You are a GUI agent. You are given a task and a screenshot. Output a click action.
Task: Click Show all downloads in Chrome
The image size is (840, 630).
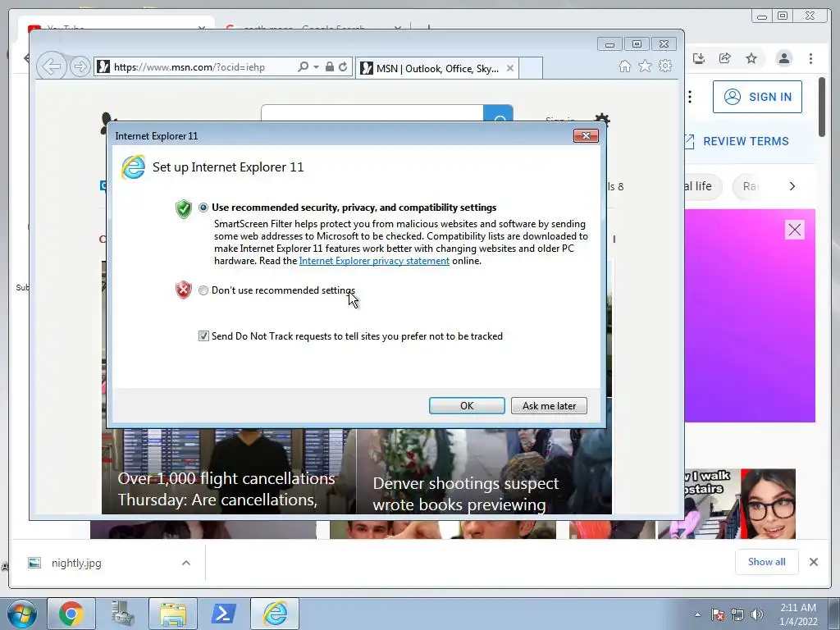point(767,562)
